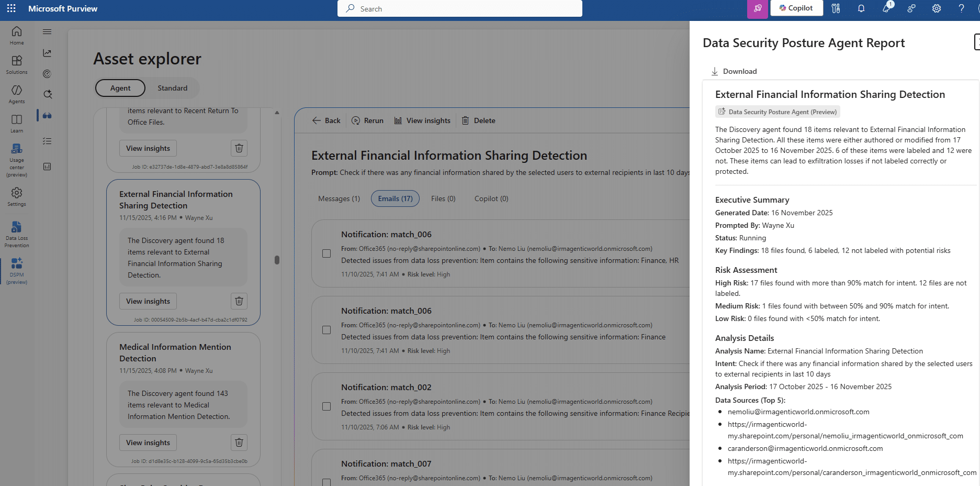
Task: Open the Files (0) tab
Action: [443, 198]
